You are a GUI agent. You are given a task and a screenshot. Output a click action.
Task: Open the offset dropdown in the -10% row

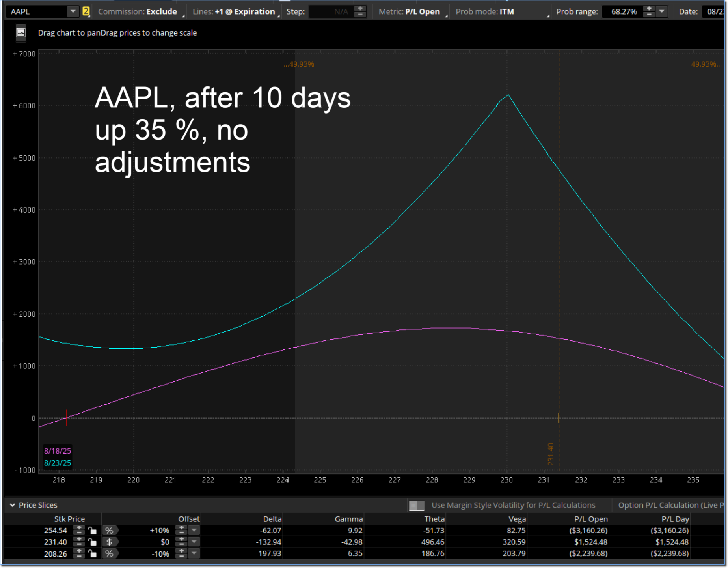coord(194,554)
